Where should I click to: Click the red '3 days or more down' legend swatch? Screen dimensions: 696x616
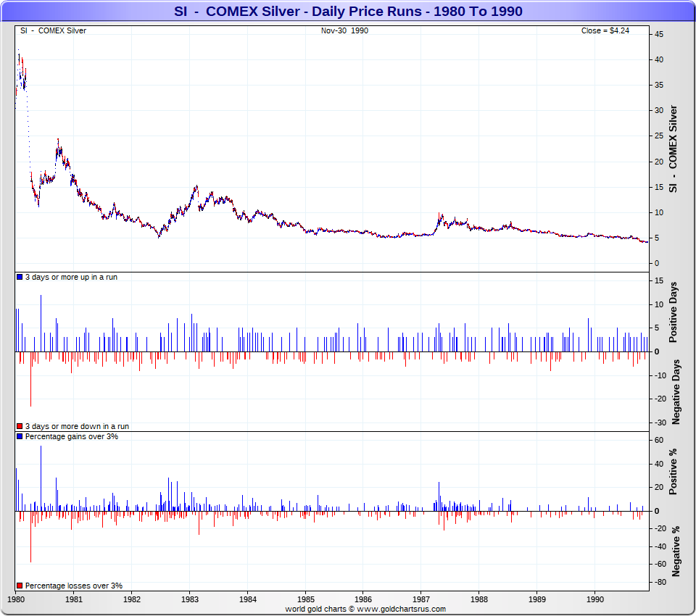(20, 427)
